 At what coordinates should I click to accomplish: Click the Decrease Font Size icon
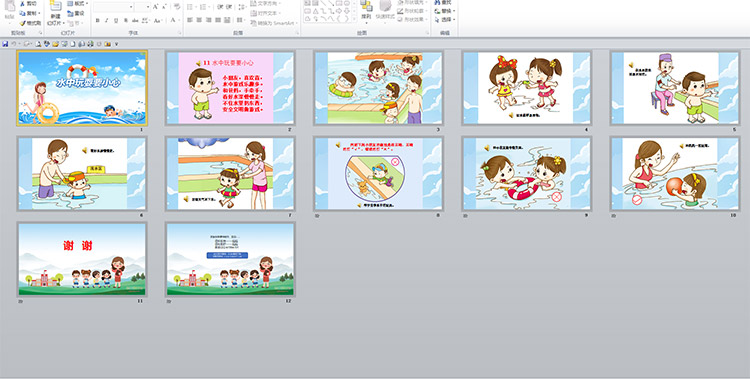click(x=164, y=7)
